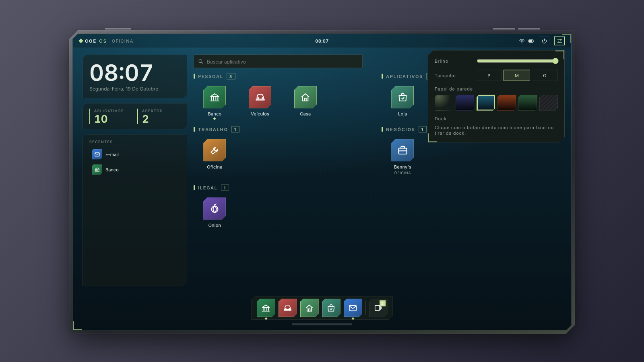
Task: Open the Banco app in the Pessoal grid
Action: click(215, 97)
